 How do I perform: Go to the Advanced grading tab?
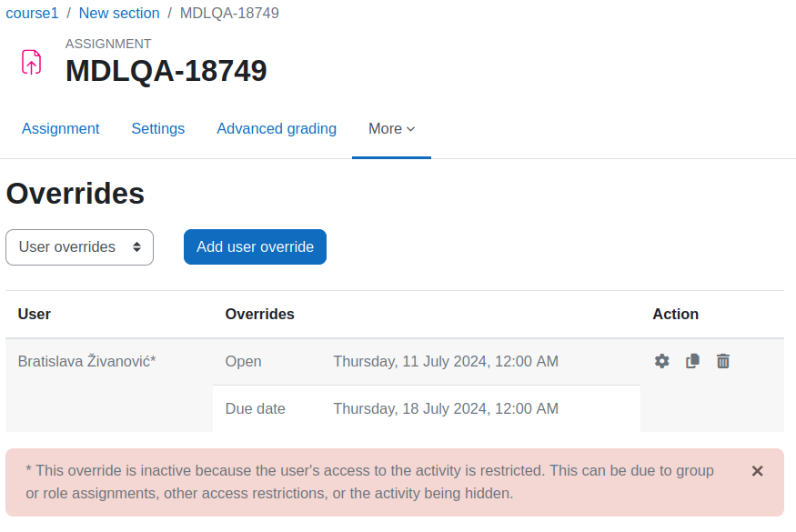point(277,129)
